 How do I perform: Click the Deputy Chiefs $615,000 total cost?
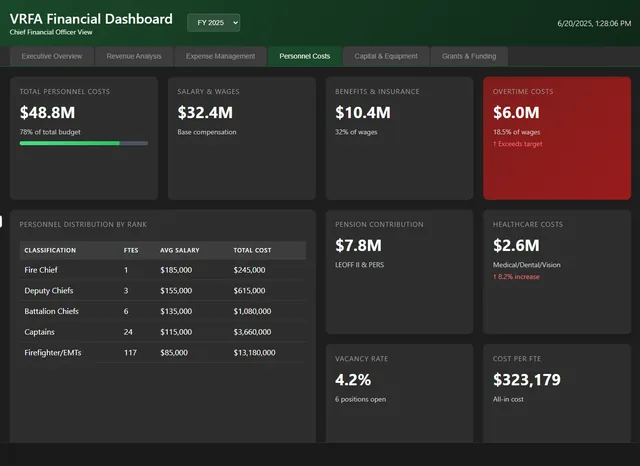click(x=249, y=291)
